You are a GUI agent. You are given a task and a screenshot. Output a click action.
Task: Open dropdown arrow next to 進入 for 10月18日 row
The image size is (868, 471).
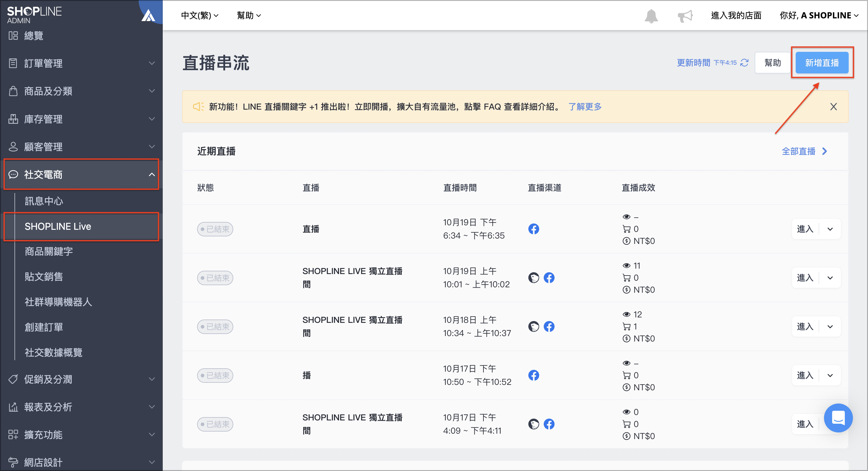pyautogui.click(x=830, y=327)
